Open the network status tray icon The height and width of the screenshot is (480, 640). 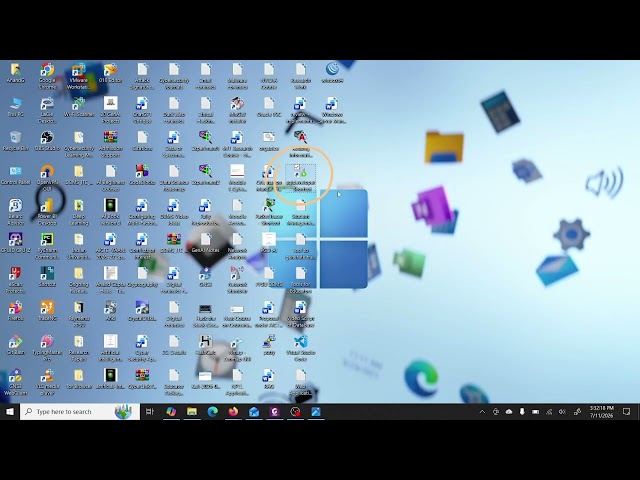[549, 412]
